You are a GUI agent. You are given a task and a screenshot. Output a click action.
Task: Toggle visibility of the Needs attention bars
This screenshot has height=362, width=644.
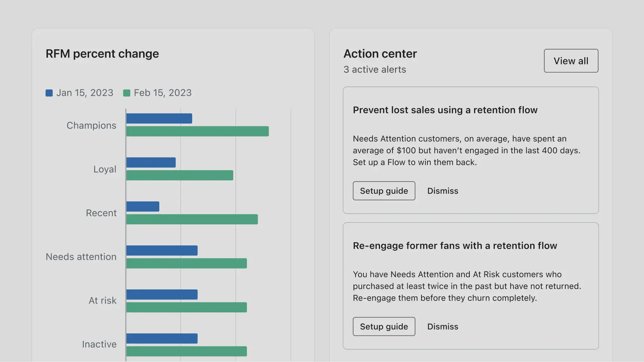[80, 257]
